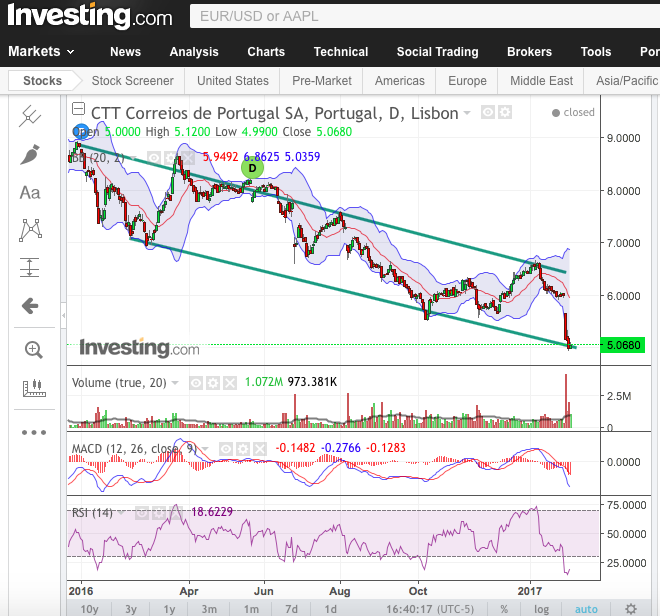660x616 pixels.
Task: Toggle auto scale mode
Action: [x=586, y=609]
